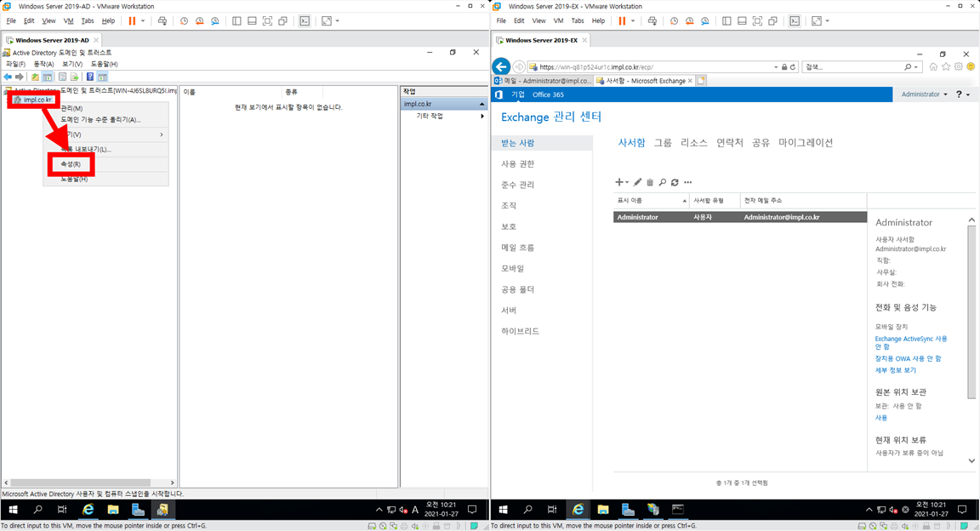Click the Office logo icon in Exchange header
This screenshot has height=531, width=980.
click(x=499, y=94)
